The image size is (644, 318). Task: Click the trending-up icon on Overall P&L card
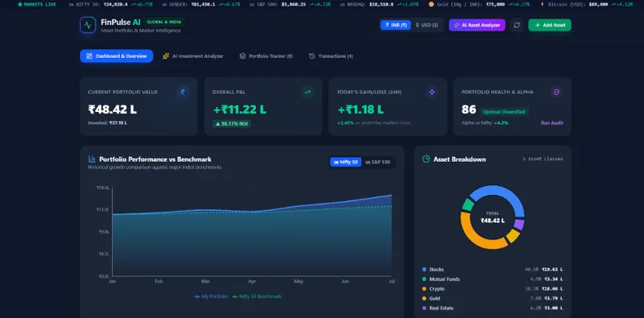308,92
